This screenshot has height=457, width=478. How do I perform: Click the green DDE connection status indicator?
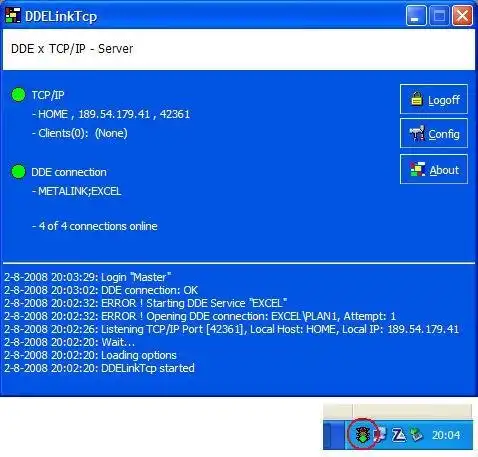click(x=18, y=172)
